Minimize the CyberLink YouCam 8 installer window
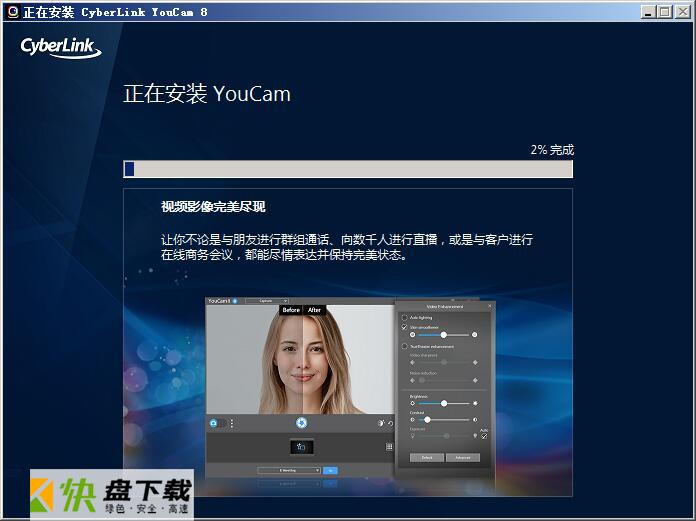The height and width of the screenshot is (521, 696). point(648,12)
